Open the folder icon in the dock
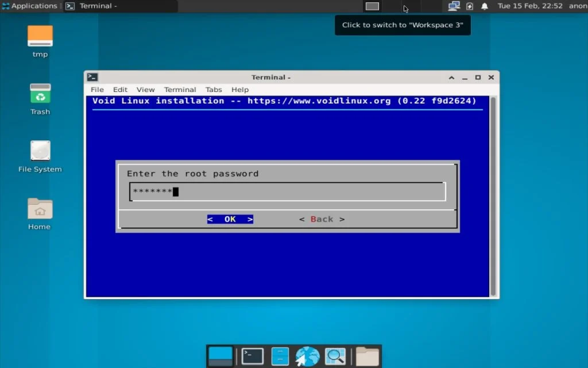The width and height of the screenshot is (588, 368). [366, 355]
